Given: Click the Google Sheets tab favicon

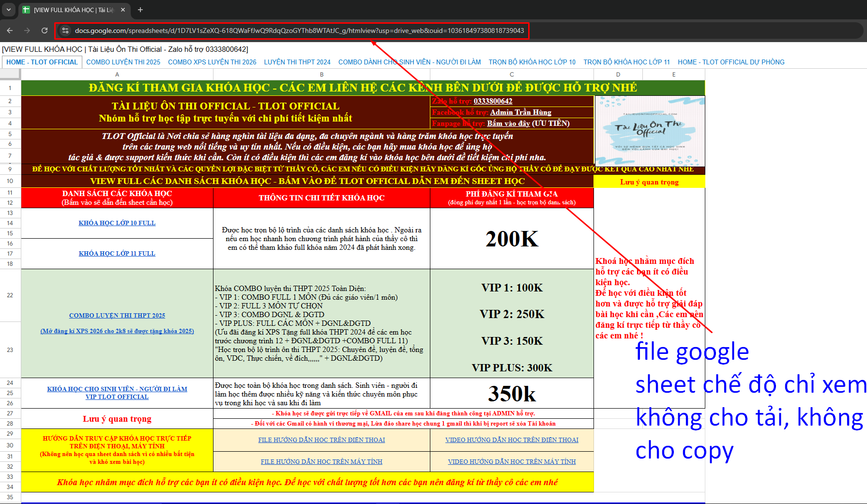Looking at the screenshot, I should point(26,10).
